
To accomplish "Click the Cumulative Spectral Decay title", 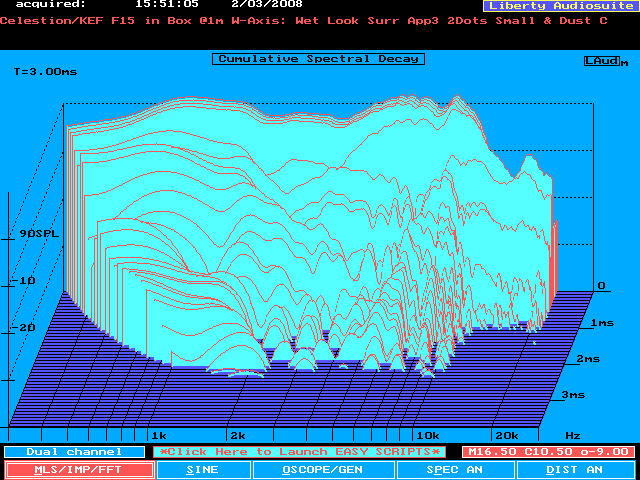I will (318, 59).
